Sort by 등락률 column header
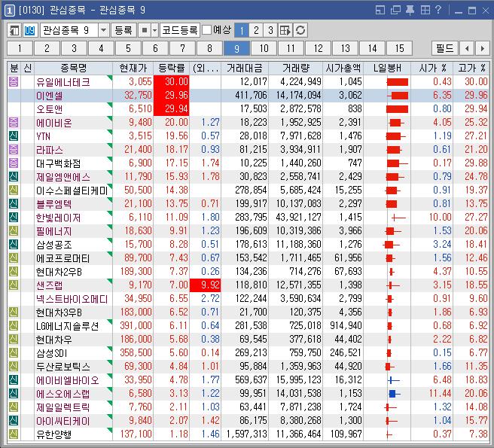 click(172, 68)
